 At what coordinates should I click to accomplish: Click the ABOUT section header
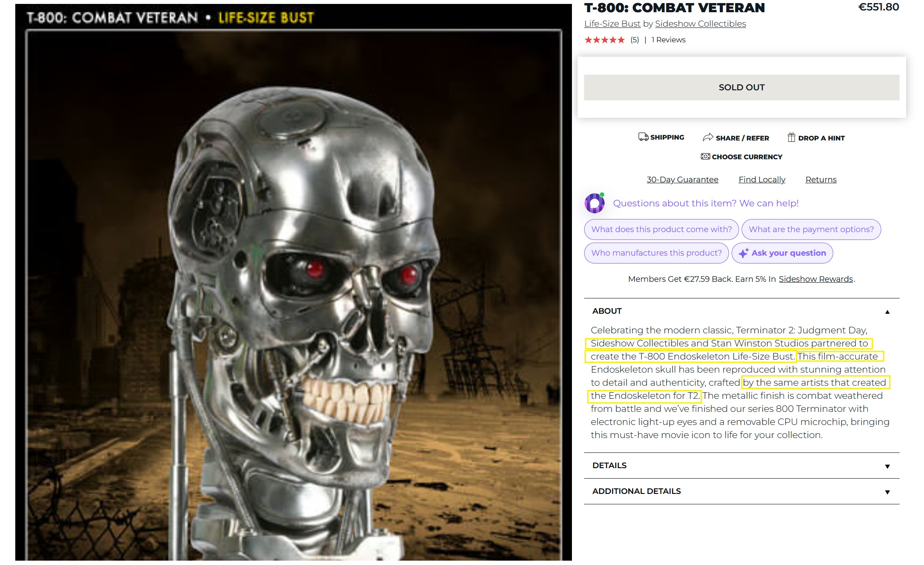(742, 311)
